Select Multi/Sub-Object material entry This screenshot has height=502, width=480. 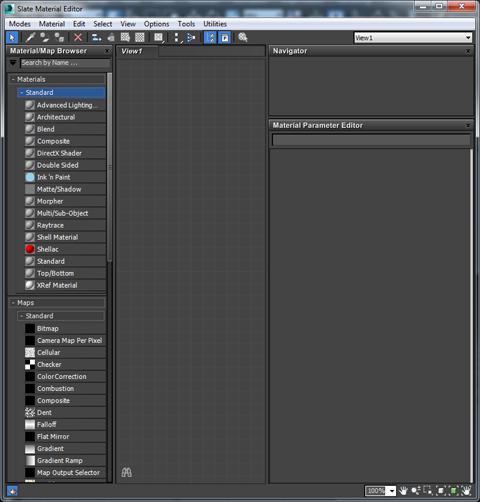coord(65,213)
